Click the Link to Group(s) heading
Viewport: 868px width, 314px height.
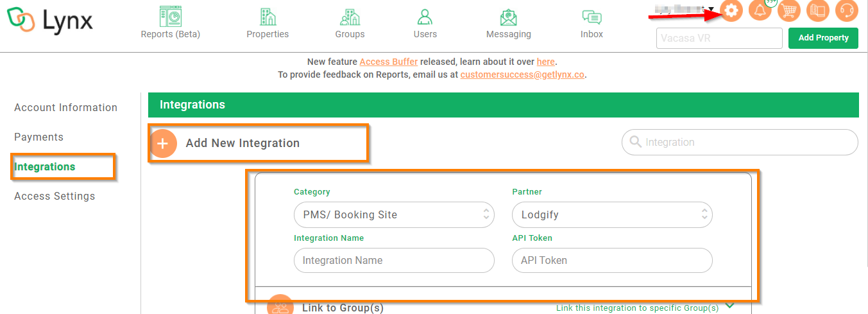pyautogui.click(x=343, y=308)
